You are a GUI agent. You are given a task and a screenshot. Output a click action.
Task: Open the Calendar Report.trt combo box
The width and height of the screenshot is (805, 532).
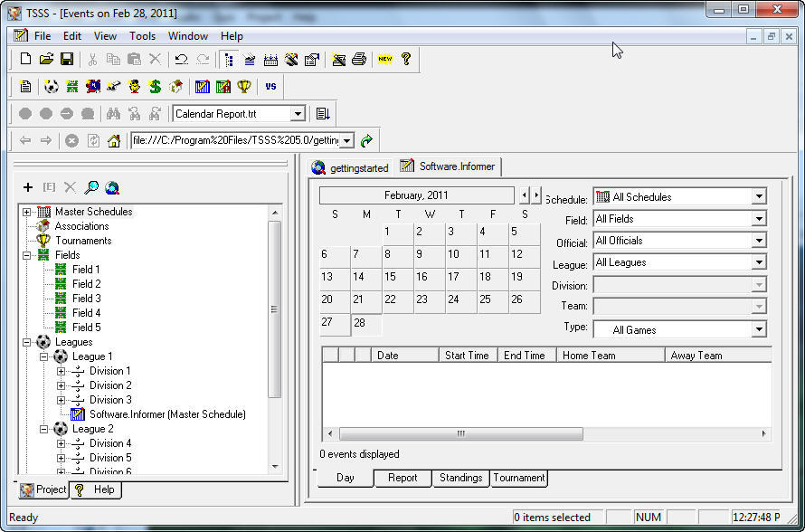click(298, 114)
